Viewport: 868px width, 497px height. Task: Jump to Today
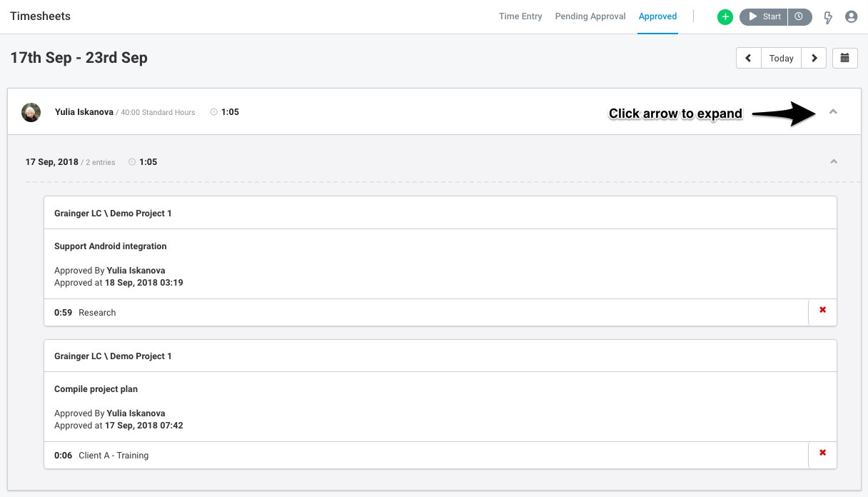782,58
